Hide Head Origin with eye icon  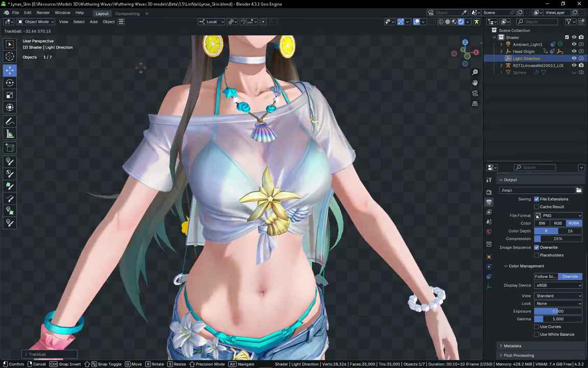tap(574, 52)
